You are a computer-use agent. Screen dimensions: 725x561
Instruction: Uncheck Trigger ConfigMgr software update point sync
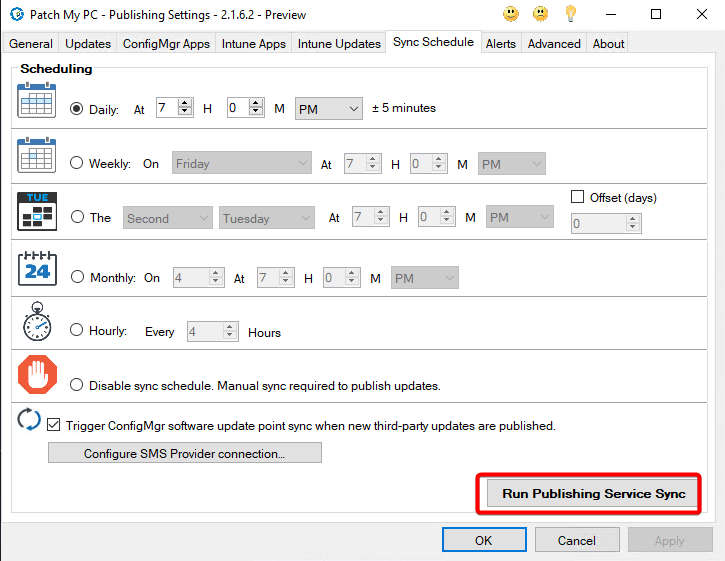(54, 425)
